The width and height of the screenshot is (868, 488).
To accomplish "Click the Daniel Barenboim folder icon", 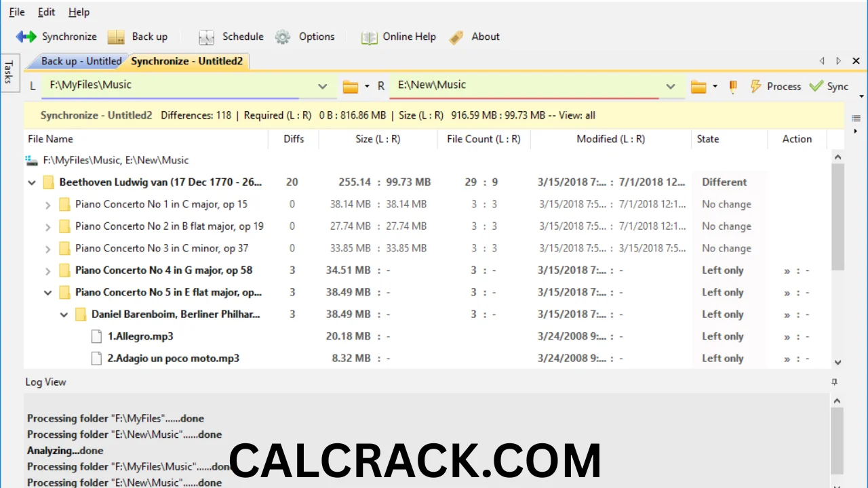I will (x=81, y=314).
